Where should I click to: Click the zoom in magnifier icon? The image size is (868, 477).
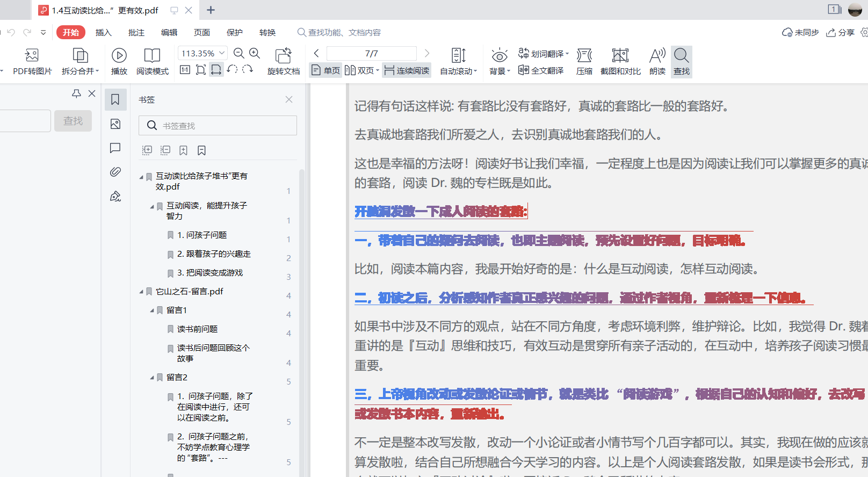(x=255, y=53)
